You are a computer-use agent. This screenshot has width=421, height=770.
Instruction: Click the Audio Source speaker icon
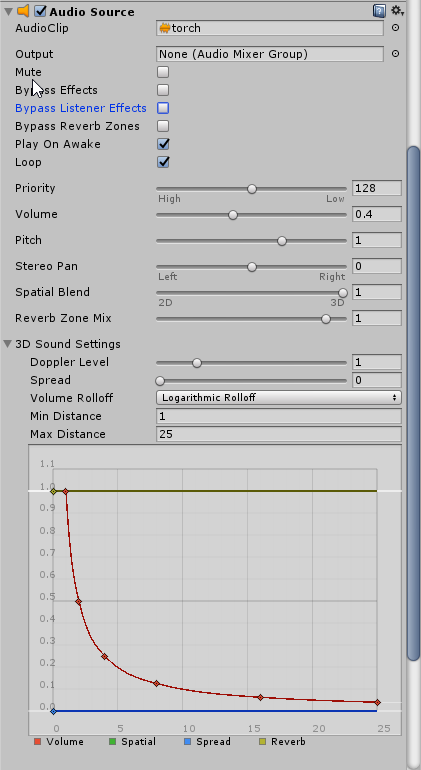[x=23, y=10]
